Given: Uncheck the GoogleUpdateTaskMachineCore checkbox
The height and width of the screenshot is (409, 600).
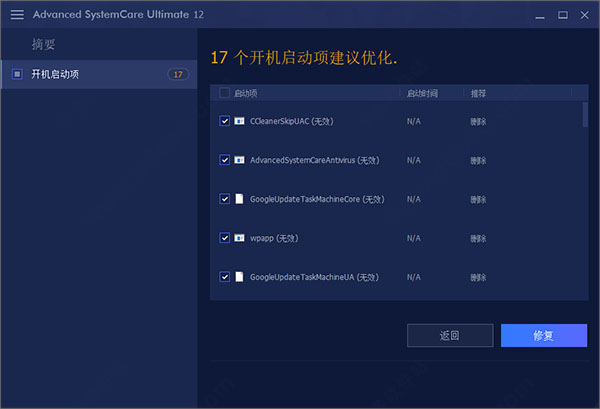Looking at the screenshot, I should pyautogui.click(x=225, y=199).
